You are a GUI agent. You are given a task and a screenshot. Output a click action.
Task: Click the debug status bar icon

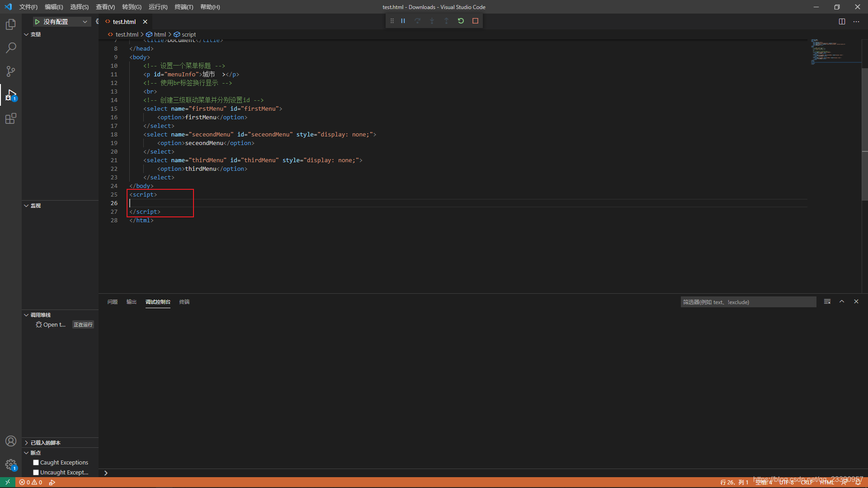tap(52, 482)
